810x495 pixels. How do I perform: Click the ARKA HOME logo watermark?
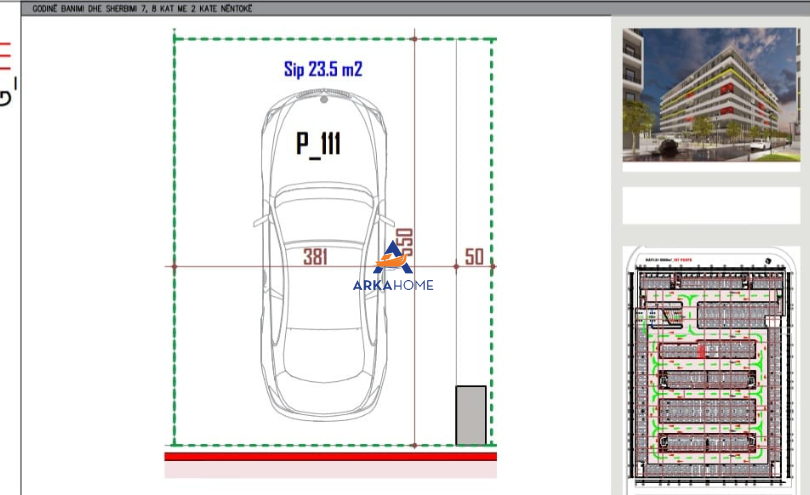coord(392,270)
